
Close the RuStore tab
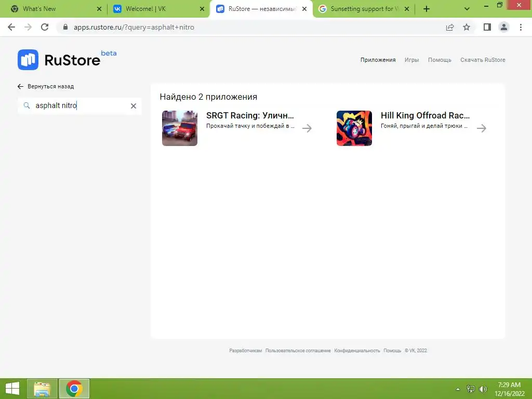(x=304, y=9)
